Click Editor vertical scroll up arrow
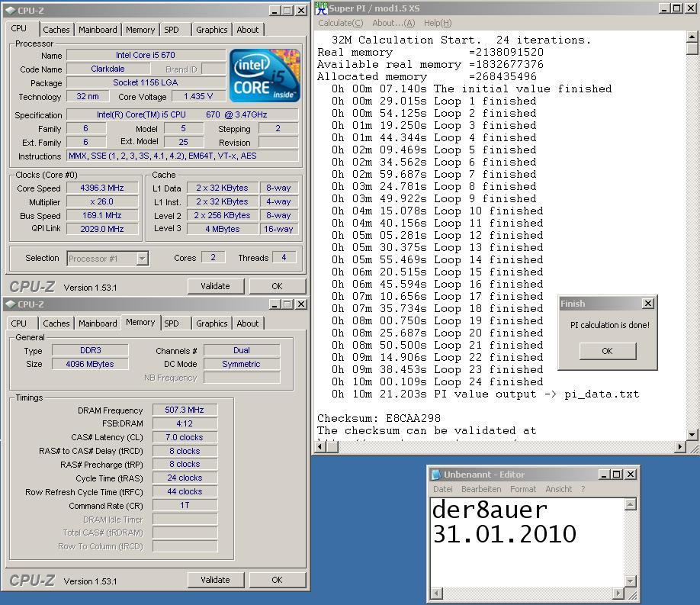Viewport: 700px width, 605px height. 630,505
